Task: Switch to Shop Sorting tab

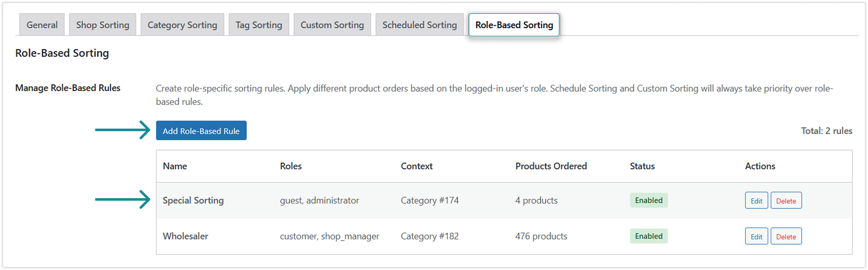Action: pyautogui.click(x=102, y=25)
